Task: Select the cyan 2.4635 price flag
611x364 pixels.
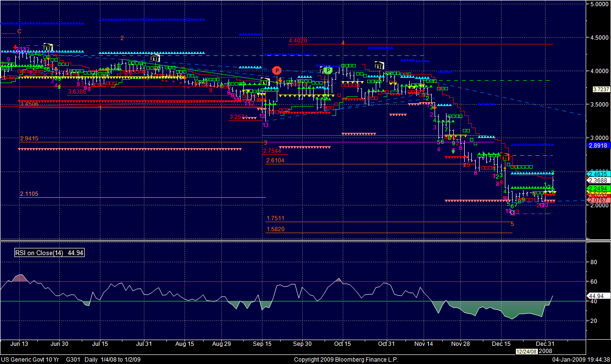Action: 598,174
